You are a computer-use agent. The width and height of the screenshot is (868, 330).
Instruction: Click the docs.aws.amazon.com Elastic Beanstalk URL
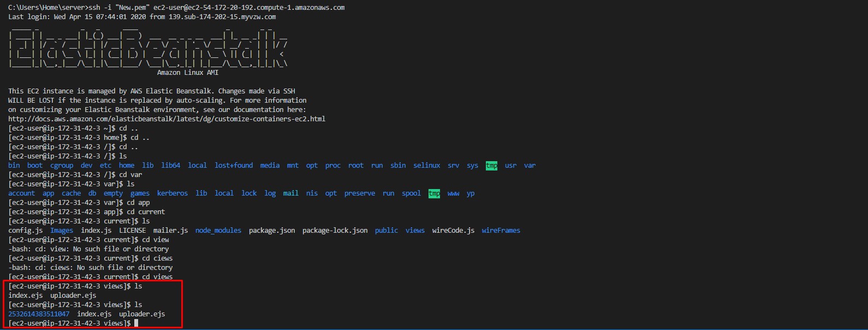click(167, 119)
